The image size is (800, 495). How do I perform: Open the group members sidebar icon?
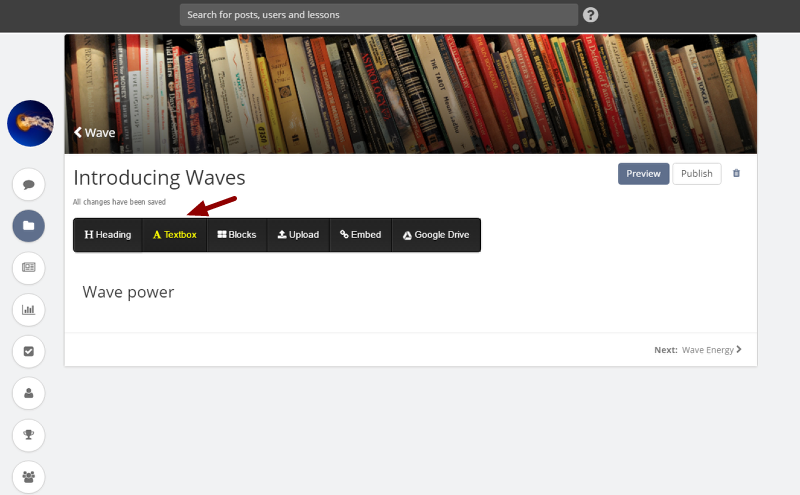pyautogui.click(x=29, y=477)
